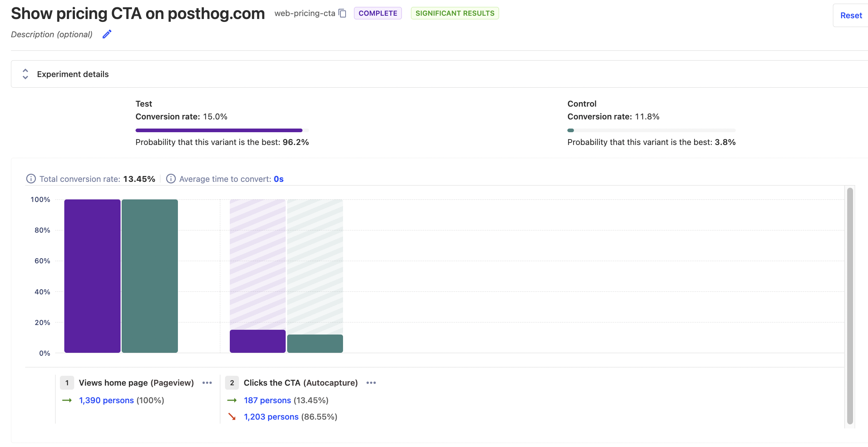Open the 187 persons converted list
The width and height of the screenshot is (868, 447).
[x=267, y=400]
